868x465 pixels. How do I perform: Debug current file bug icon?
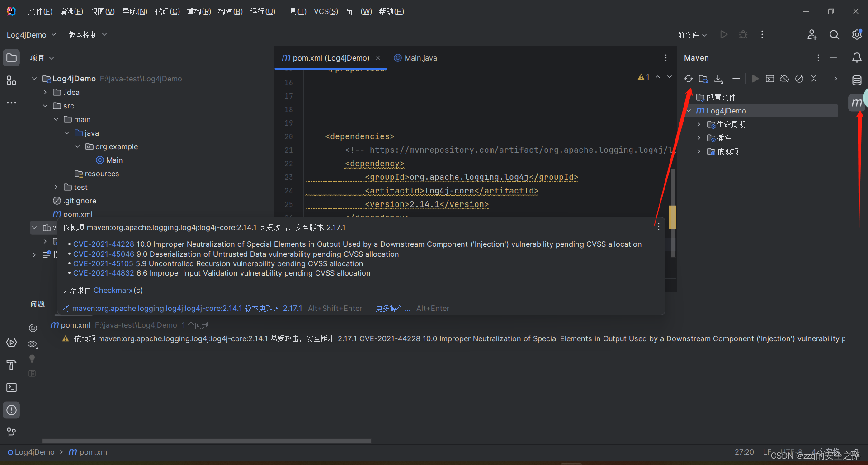[x=743, y=35]
